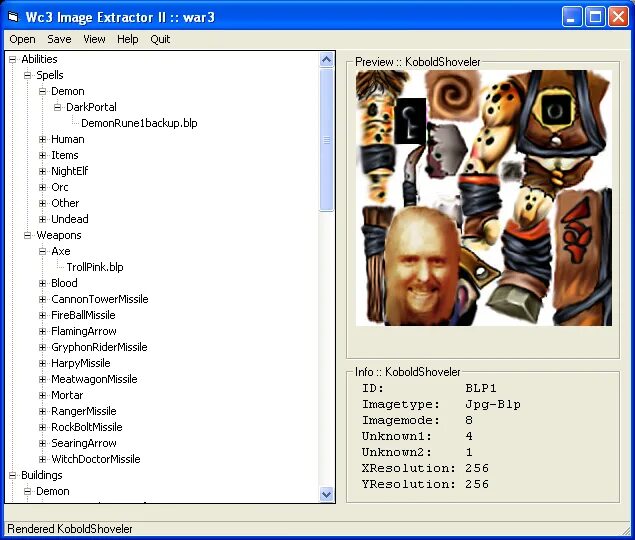Screen dimensions: 635x540
Task: Expand the Other folder
Action: tap(43, 203)
